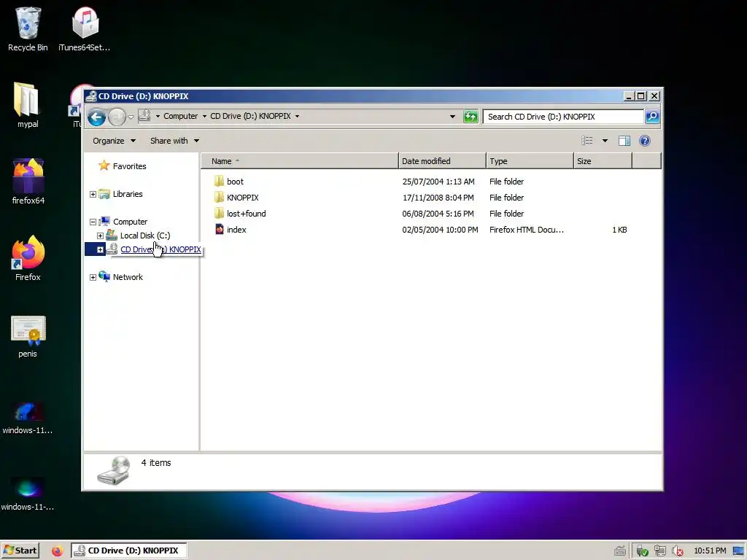The height and width of the screenshot is (560, 747).
Task: Select the certificate file icon on desktop
Action: tap(28, 335)
